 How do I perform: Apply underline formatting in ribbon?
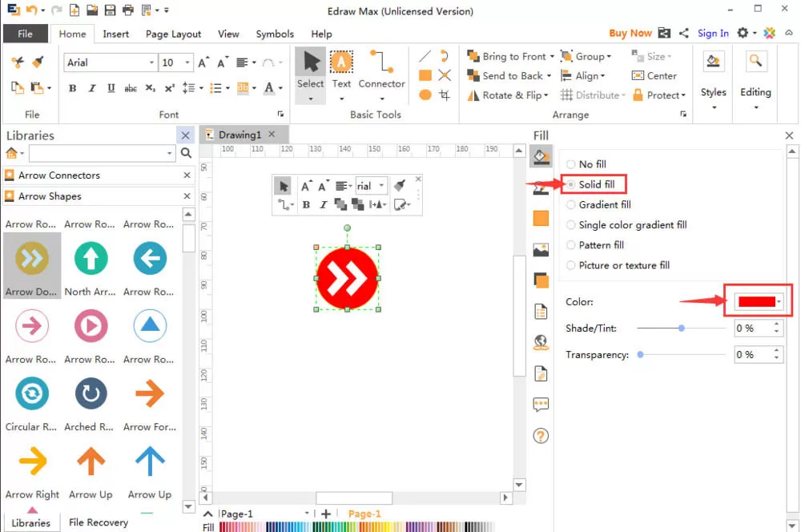111,88
